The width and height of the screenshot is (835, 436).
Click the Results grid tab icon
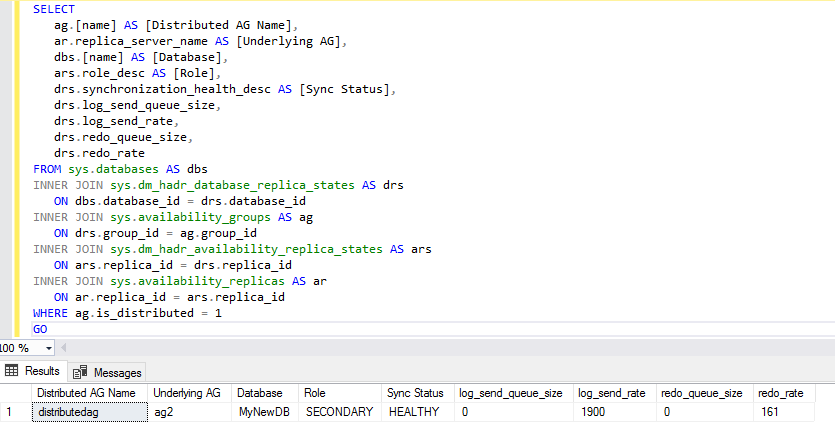12,371
